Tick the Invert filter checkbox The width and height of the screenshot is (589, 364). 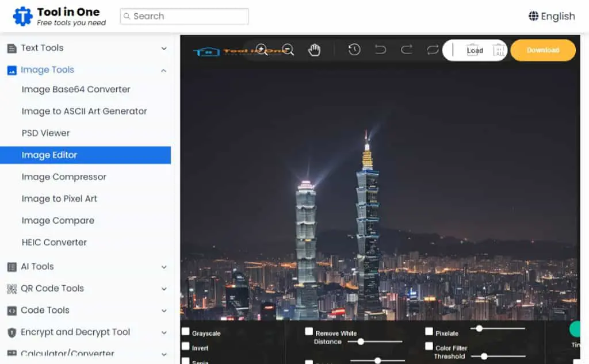[x=186, y=346]
